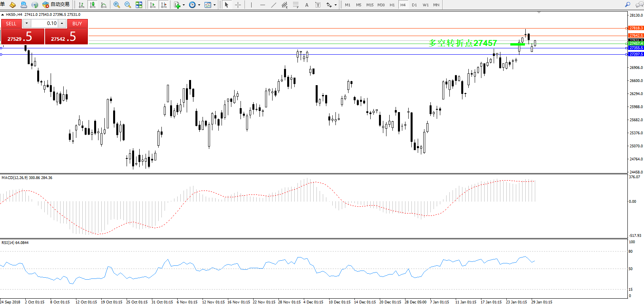The height and width of the screenshot is (305, 644).
Task: Click the zoom out magnifier icon
Action: pyautogui.click(x=127, y=5)
